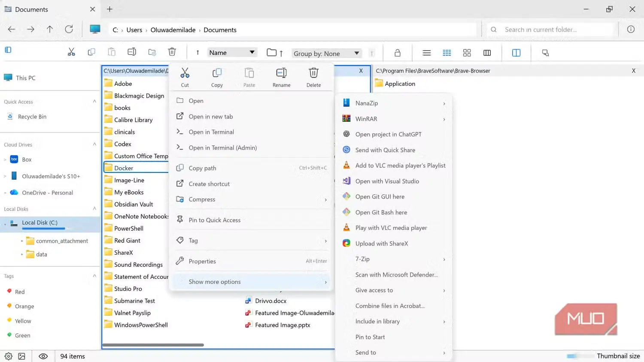Click the Thumbnail size slider
The height and width of the screenshot is (362, 644).
(x=580, y=356)
